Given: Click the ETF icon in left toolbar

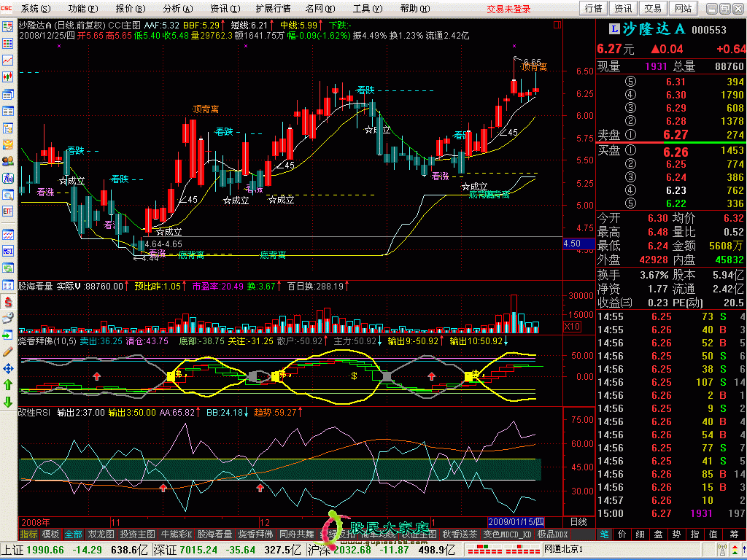Looking at the screenshot, I should point(8,211).
